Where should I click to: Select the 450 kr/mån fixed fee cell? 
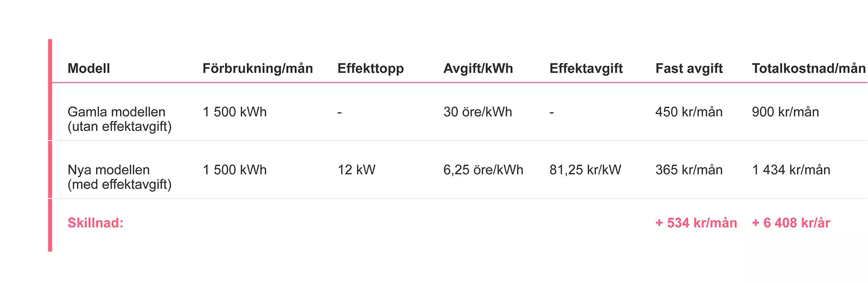coord(689,112)
